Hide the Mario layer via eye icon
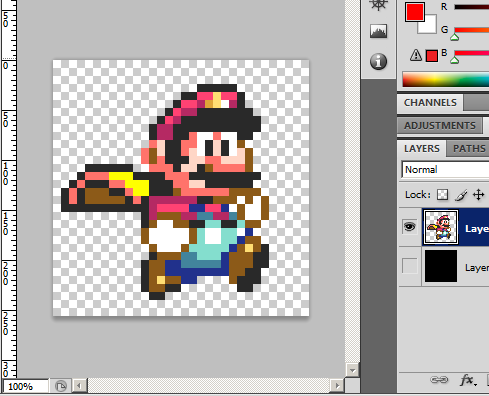 410,227
